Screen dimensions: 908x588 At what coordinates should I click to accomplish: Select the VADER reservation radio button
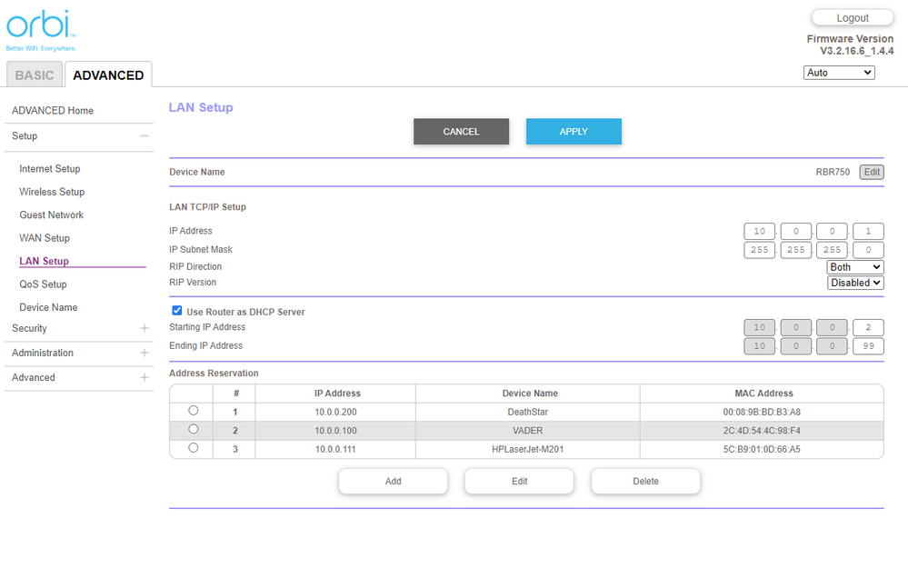pyautogui.click(x=193, y=429)
